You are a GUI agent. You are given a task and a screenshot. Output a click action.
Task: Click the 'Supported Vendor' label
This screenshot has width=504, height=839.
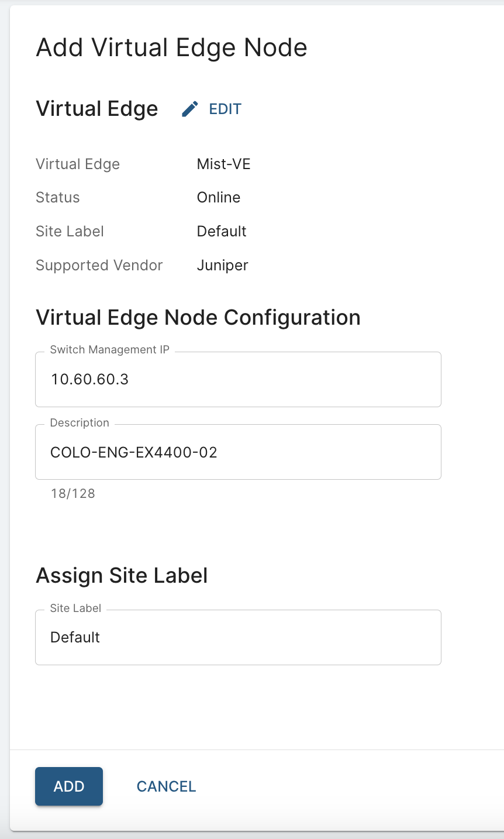pyautogui.click(x=99, y=266)
